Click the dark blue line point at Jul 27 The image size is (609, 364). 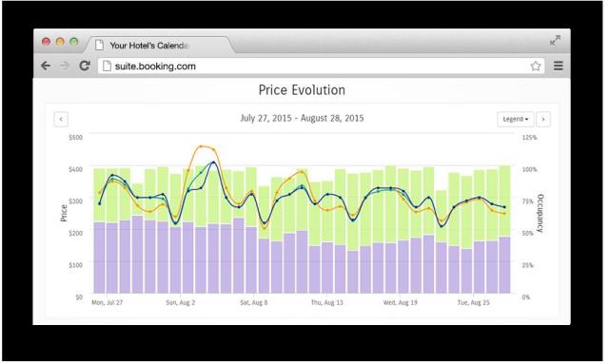click(x=100, y=203)
